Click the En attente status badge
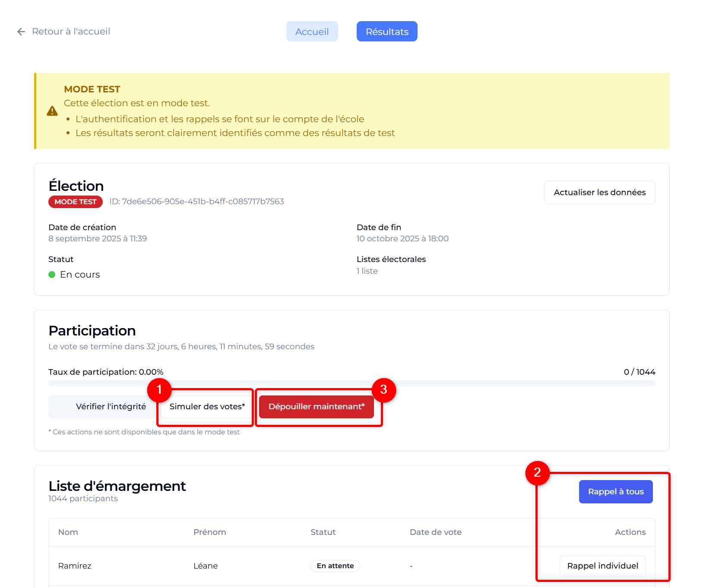Image resolution: width=703 pixels, height=588 pixels. 335,566
